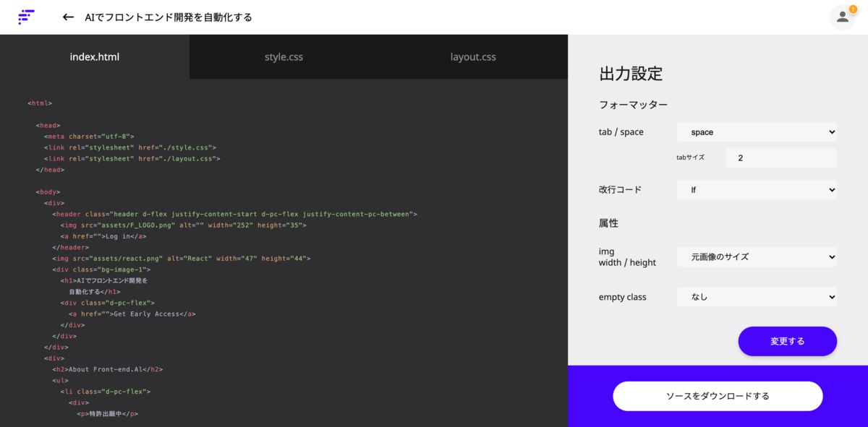
Task: Click the </head> closing tag line
Action: 50,170
